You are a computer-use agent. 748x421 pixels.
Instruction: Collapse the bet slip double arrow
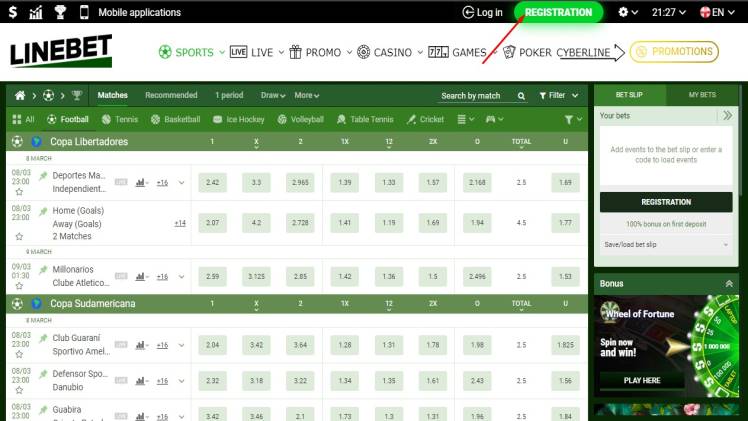click(727, 115)
